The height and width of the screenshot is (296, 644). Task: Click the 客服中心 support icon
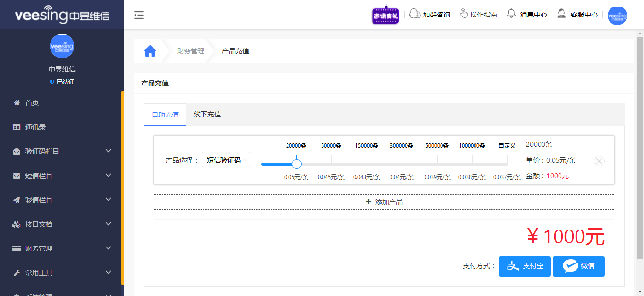[x=561, y=14]
